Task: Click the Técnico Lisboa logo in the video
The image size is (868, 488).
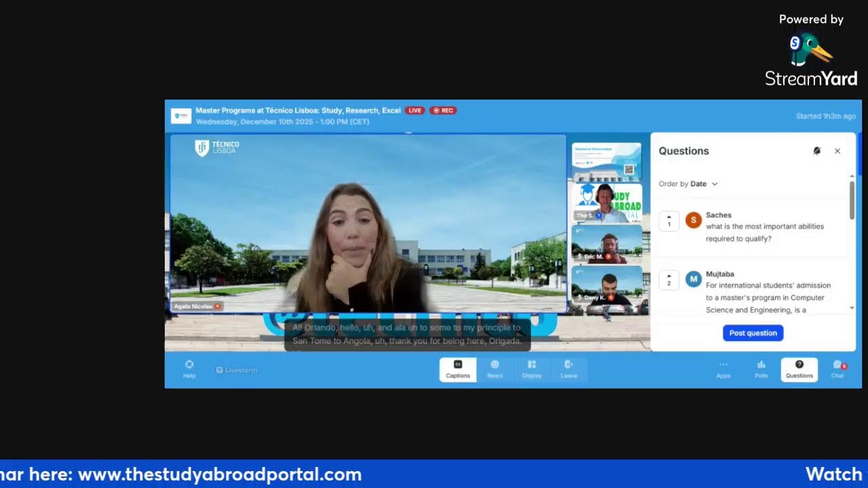Action: tap(217, 148)
